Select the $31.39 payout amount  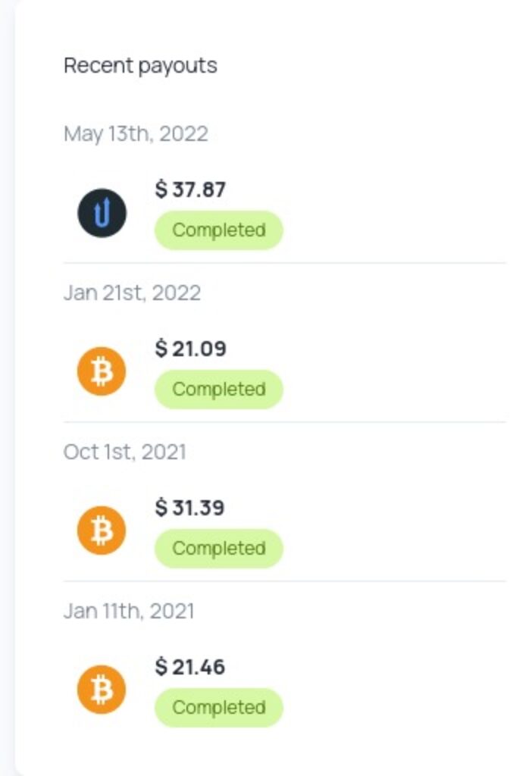[x=190, y=508]
